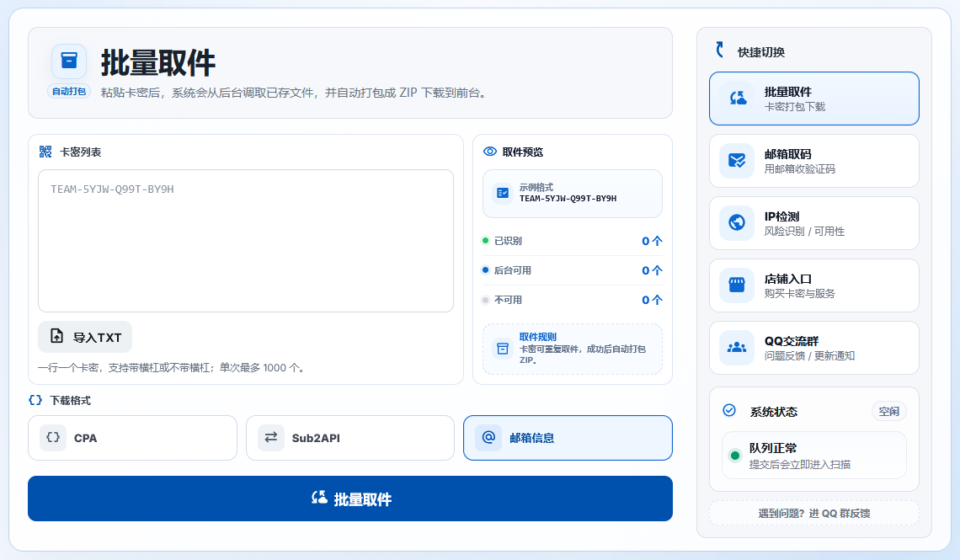
Task: Click the swap arrows icon in Sub2API option
Action: pyautogui.click(x=271, y=438)
